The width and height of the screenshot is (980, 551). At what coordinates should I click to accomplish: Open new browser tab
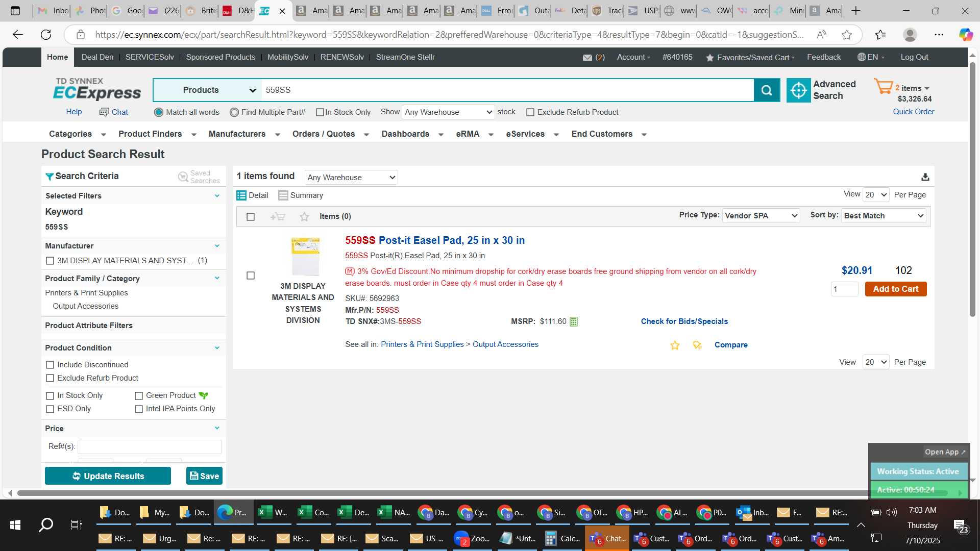coord(856,11)
